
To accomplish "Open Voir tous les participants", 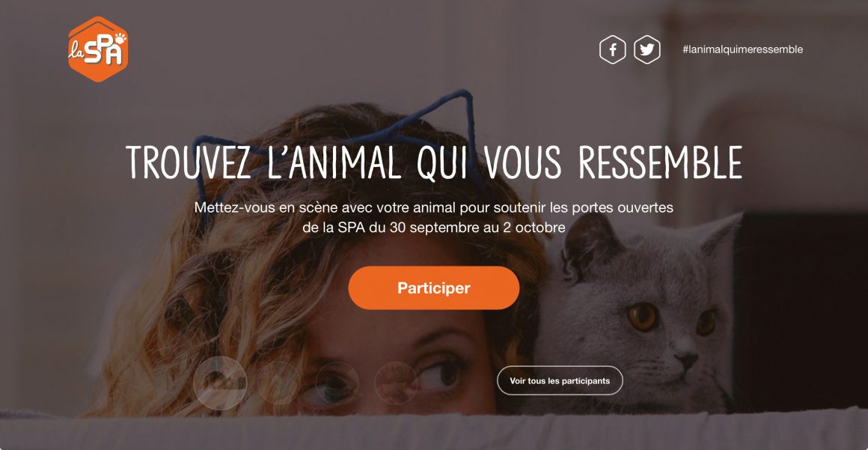I will [560, 380].
